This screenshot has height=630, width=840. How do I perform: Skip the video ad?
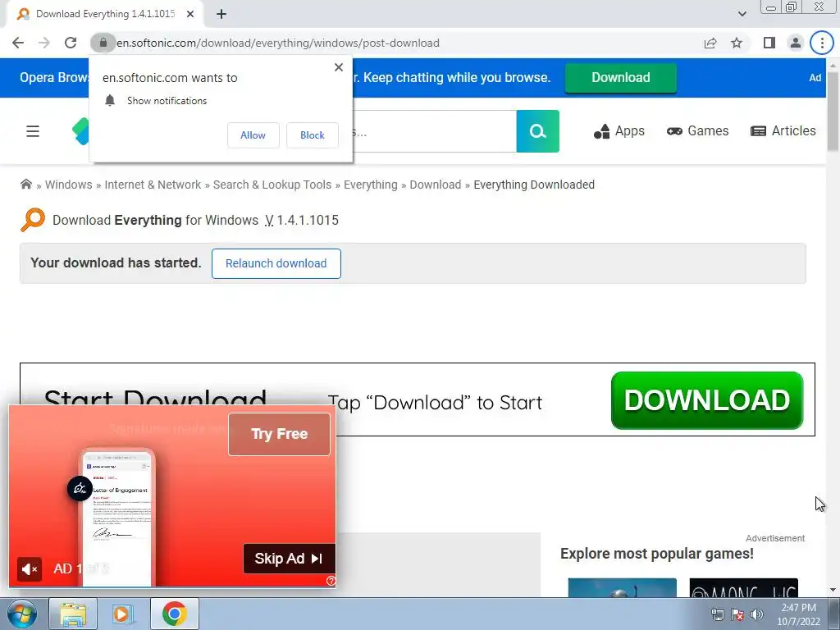(x=289, y=558)
